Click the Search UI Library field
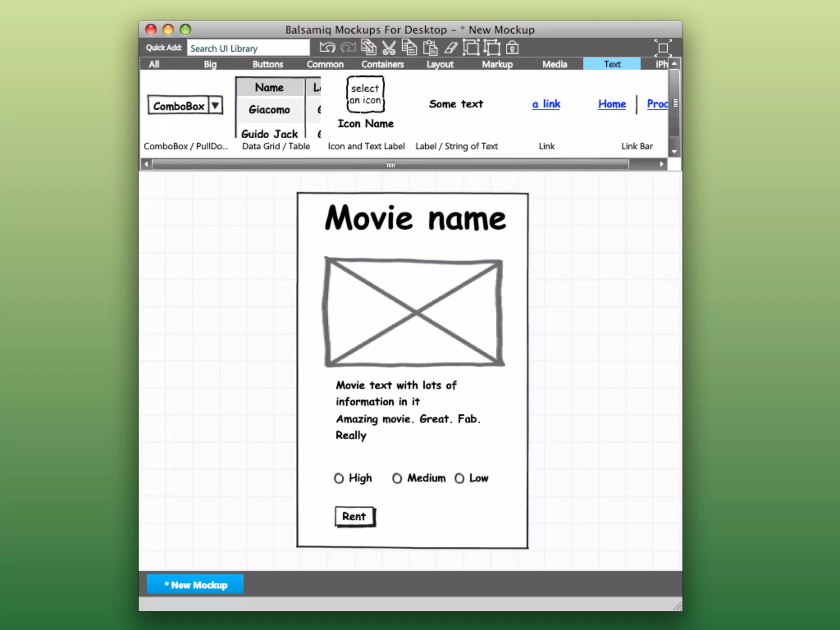The width and height of the screenshot is (840, 630). tap(248, 48)
